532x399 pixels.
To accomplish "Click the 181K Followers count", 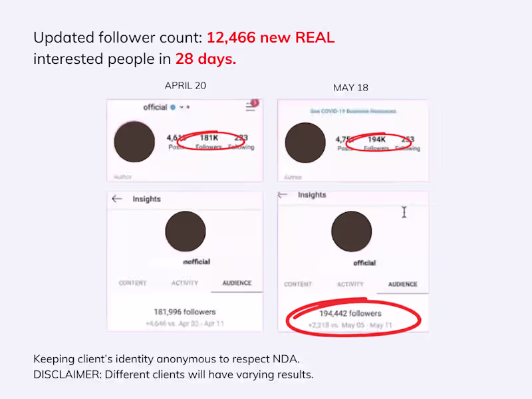I will pyautogui.click(x=209, y=141).
